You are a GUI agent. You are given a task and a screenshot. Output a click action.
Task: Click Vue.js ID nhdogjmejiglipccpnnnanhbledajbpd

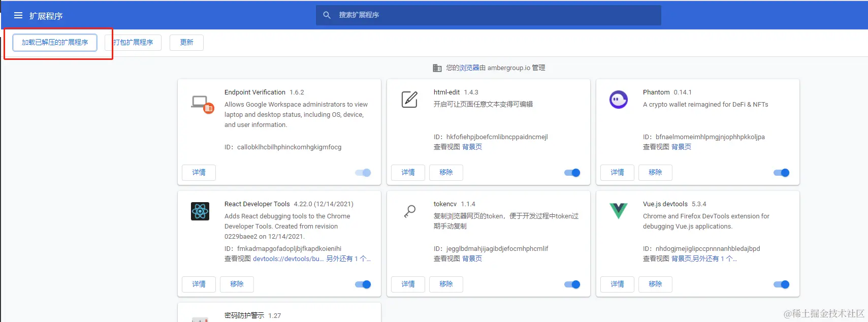708,249
